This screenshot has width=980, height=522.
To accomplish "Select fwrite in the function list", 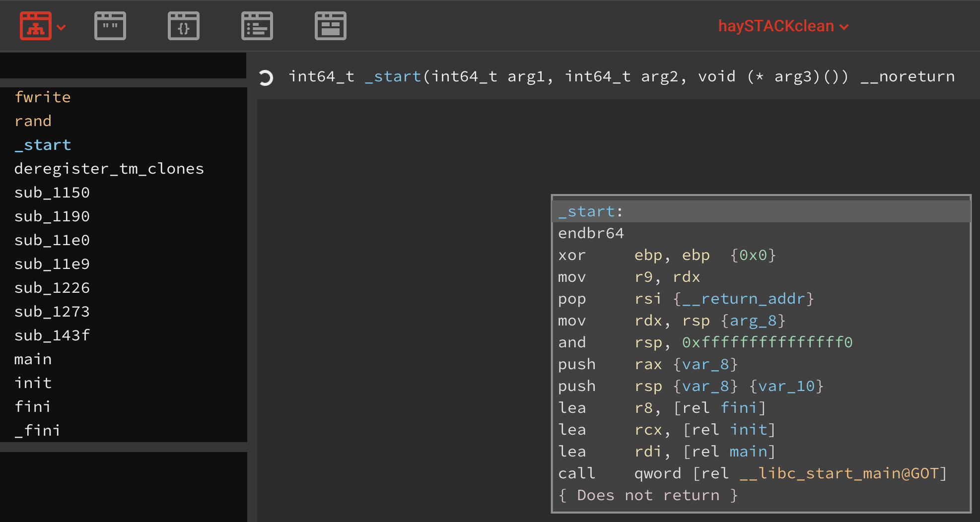I will click(x=43, y=97).
